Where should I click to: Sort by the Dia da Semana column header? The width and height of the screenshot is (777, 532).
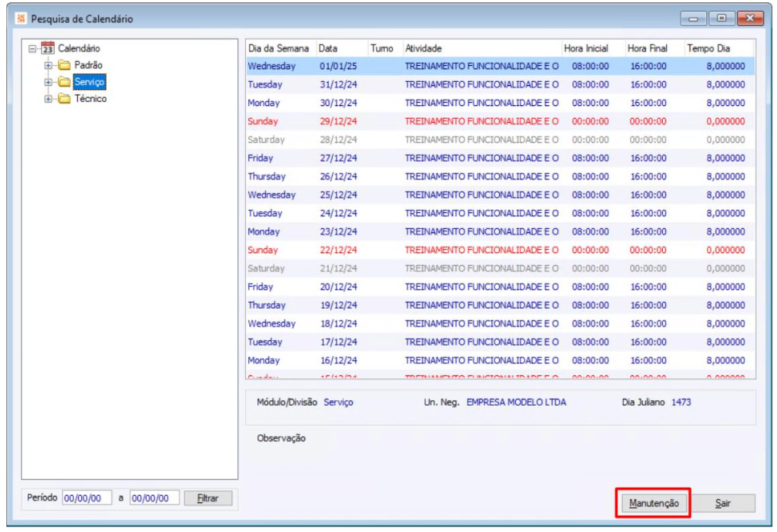[x=278, y=48]
